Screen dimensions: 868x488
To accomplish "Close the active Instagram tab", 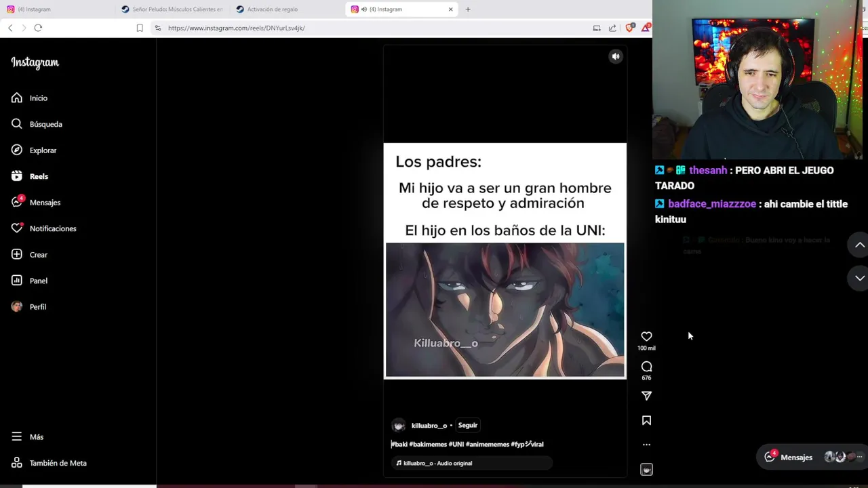I will point(450,9).
